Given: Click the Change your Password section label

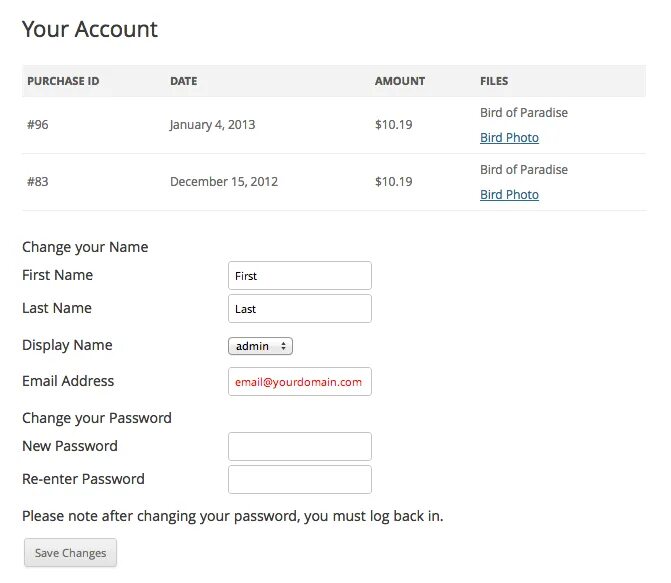Looking at the screenshot, I should point(97,418).
